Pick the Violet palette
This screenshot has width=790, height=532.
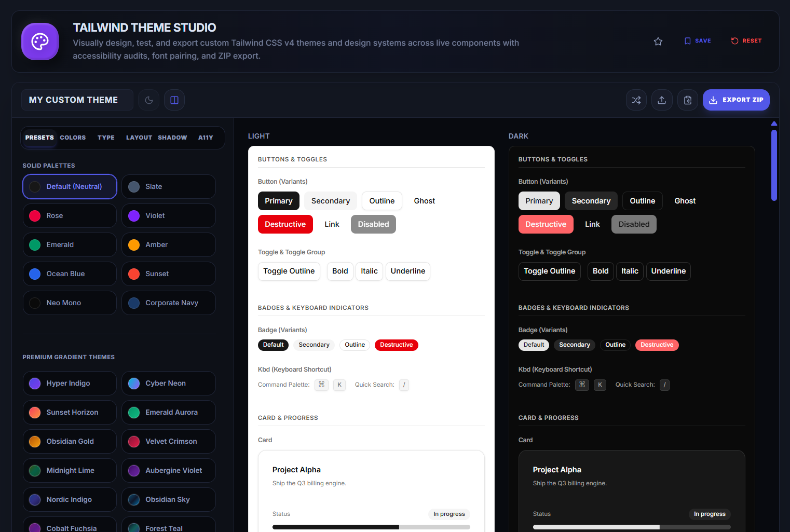[169, 216]
